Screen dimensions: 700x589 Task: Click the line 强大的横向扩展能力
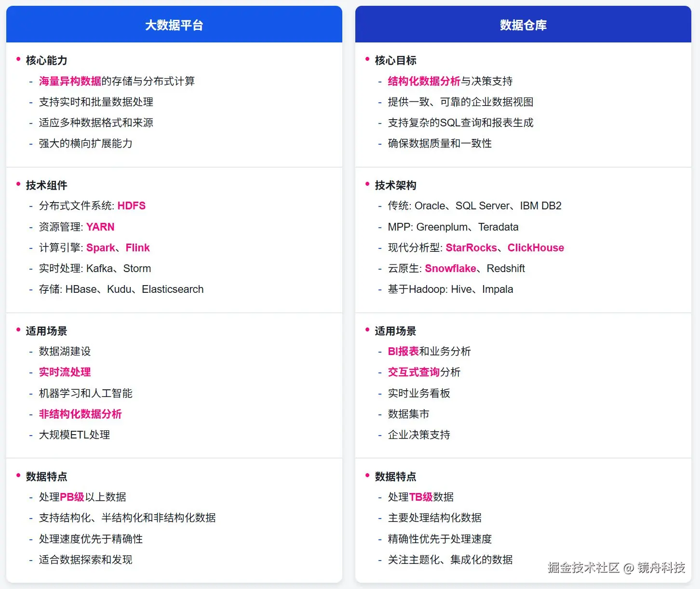click(x=85, y=143)
